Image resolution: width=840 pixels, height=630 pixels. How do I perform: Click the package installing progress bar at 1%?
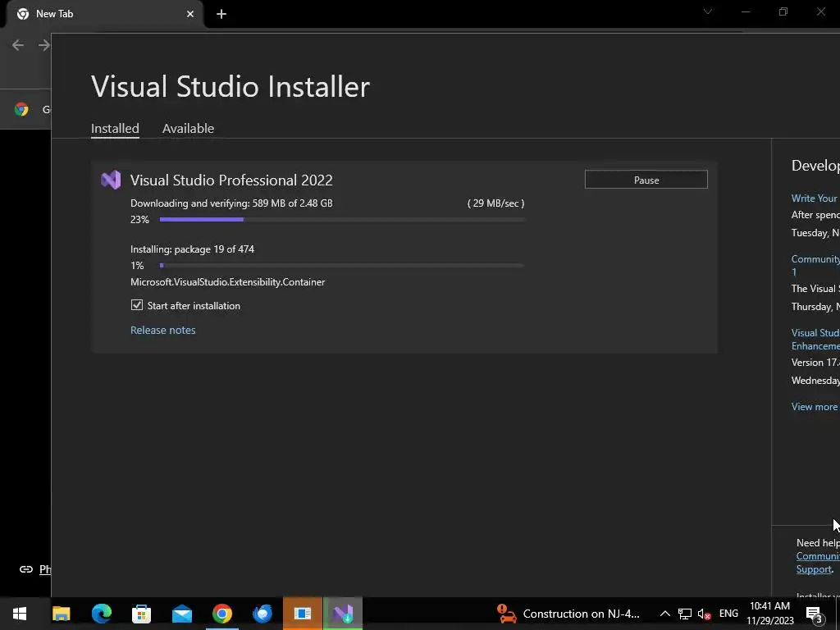pos(342,265)
